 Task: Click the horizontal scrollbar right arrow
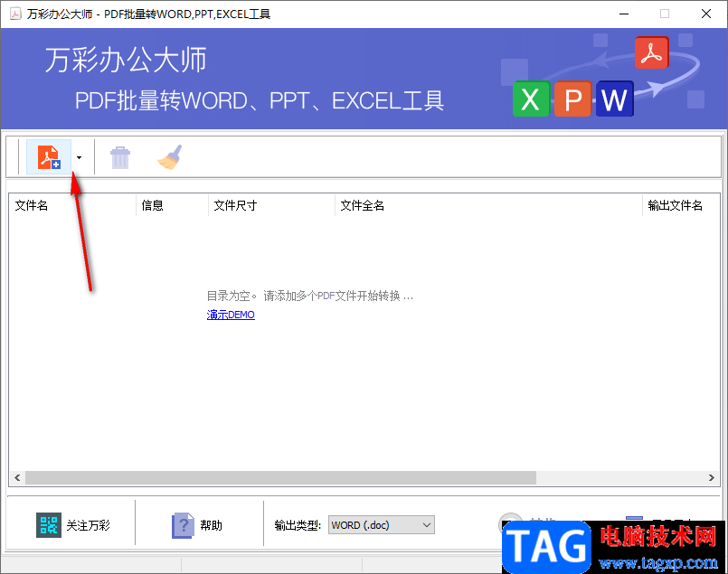point(712,477)
